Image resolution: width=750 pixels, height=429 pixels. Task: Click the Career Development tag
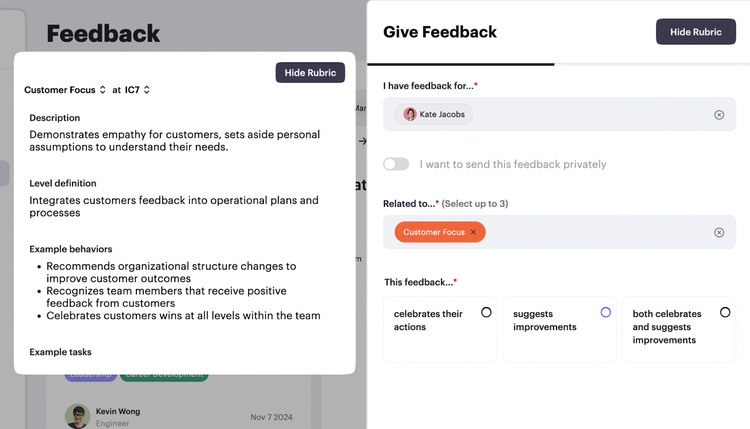coord(164,377)
